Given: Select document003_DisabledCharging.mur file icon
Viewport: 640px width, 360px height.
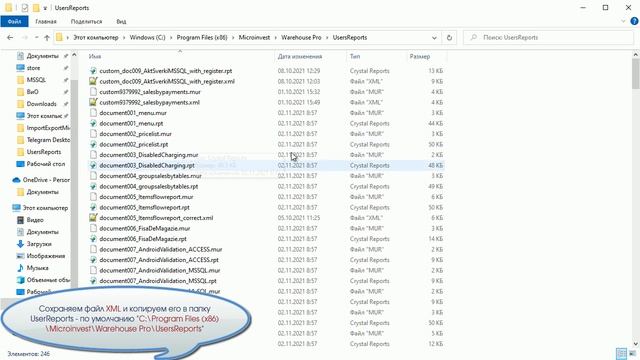Looking at the screenshot, I should coord(93,155).
